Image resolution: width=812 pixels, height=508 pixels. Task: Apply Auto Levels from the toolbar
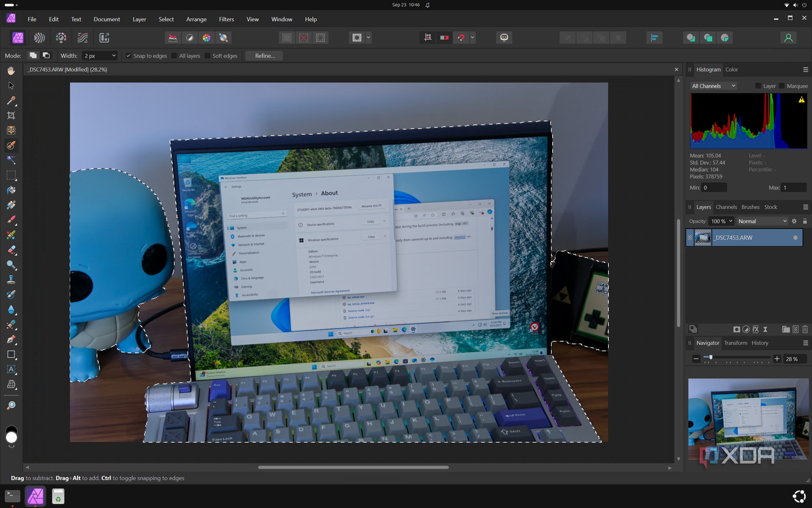(x=173, y=38)
